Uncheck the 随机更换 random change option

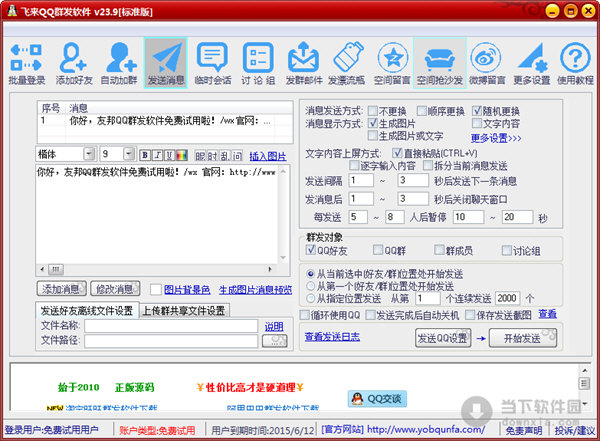(477, 111)
